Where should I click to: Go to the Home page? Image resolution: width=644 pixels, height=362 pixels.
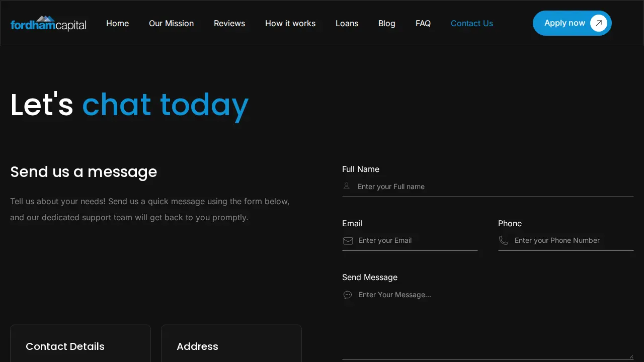point(117,23)
